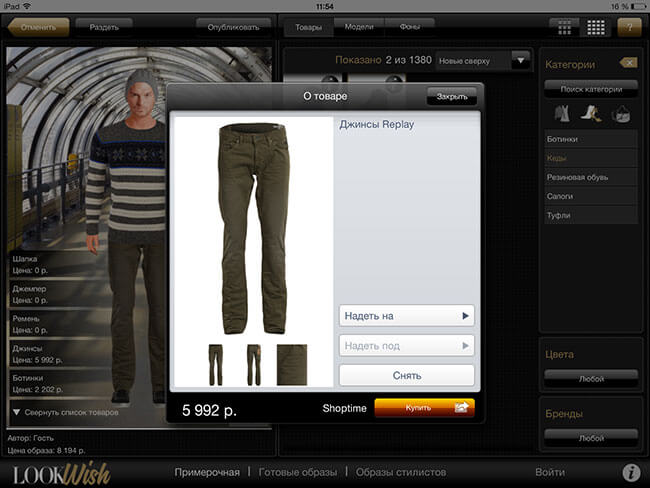
Task: Select the Джинсы 5 992 р. item
Action: pyautogui.click(x=58, y=354)
